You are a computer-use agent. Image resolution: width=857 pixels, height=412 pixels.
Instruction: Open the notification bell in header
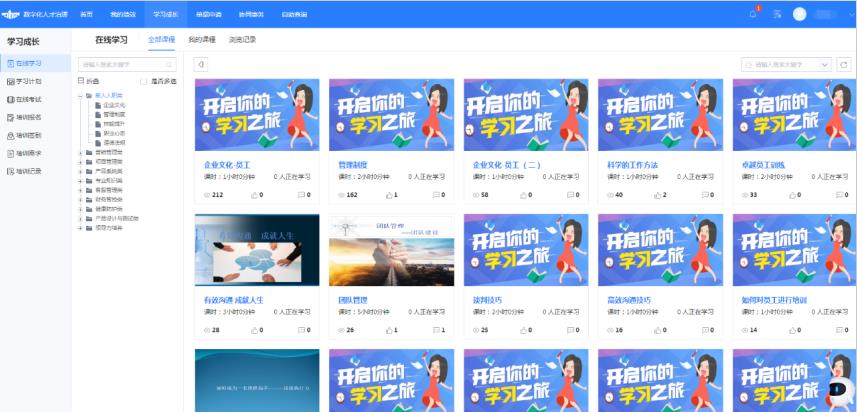tap(753, 14)
